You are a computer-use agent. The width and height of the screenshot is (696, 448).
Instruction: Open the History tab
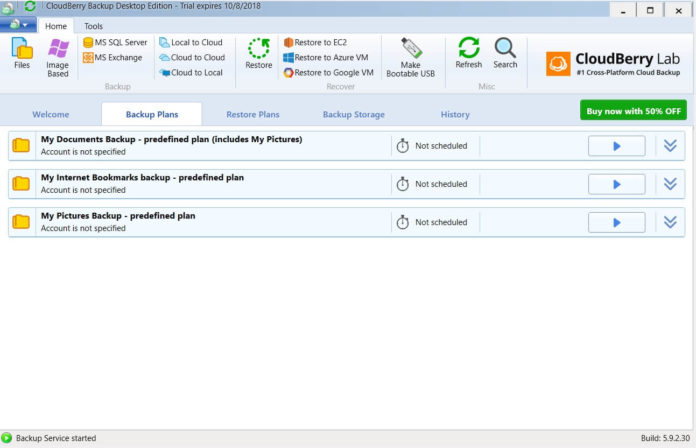tap(455, 115)
